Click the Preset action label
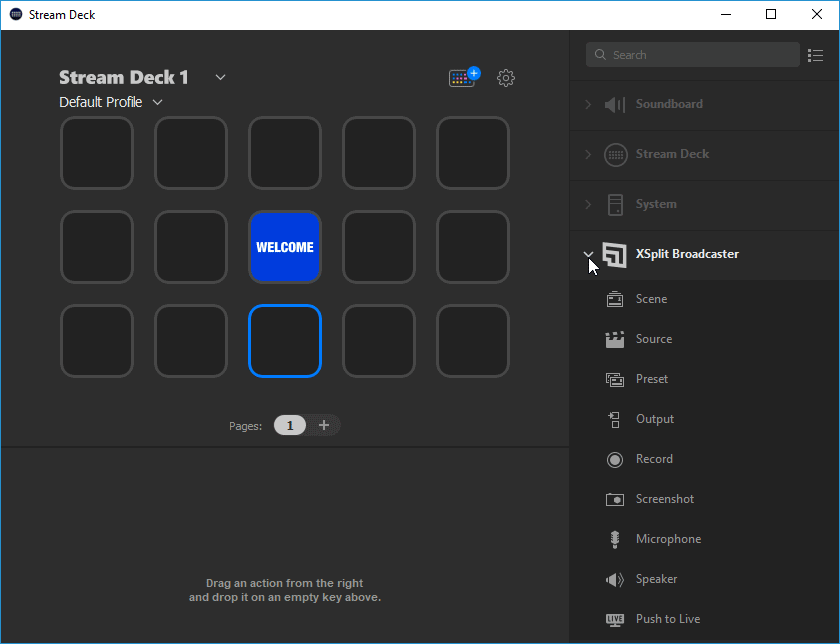This screenshot has height=644, width=840. pos(651,379)
